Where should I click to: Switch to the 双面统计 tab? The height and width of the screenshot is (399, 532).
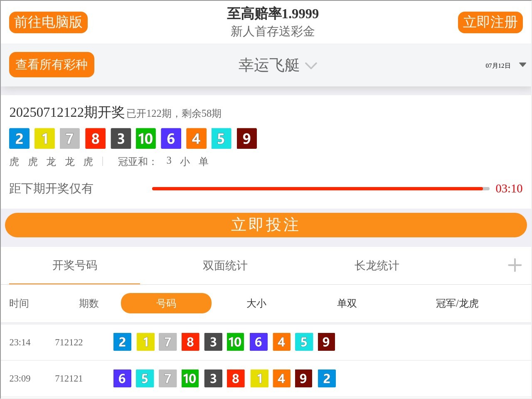[x=224, y=266]
